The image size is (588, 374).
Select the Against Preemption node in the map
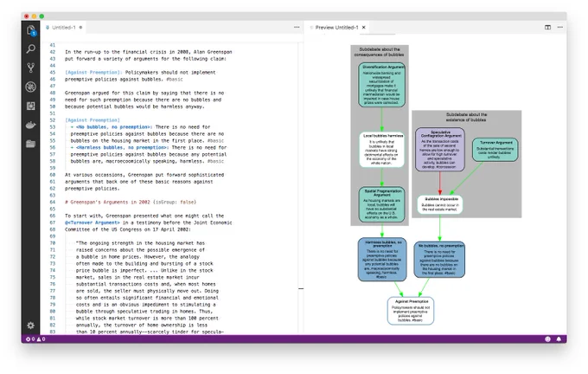tap(411, 311)
